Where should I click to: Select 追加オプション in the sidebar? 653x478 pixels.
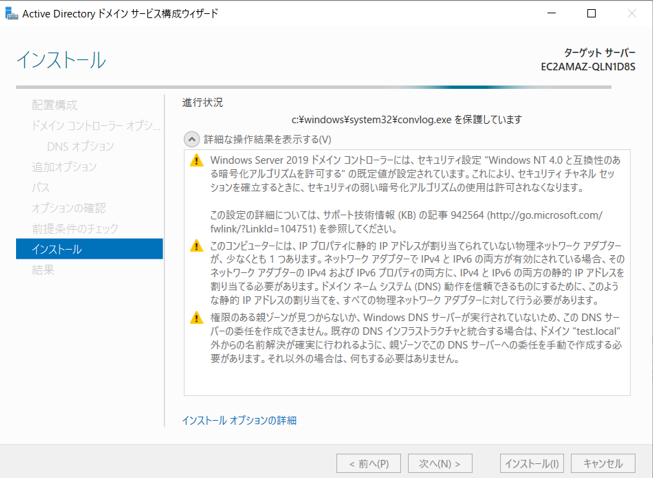click(64, 167)
